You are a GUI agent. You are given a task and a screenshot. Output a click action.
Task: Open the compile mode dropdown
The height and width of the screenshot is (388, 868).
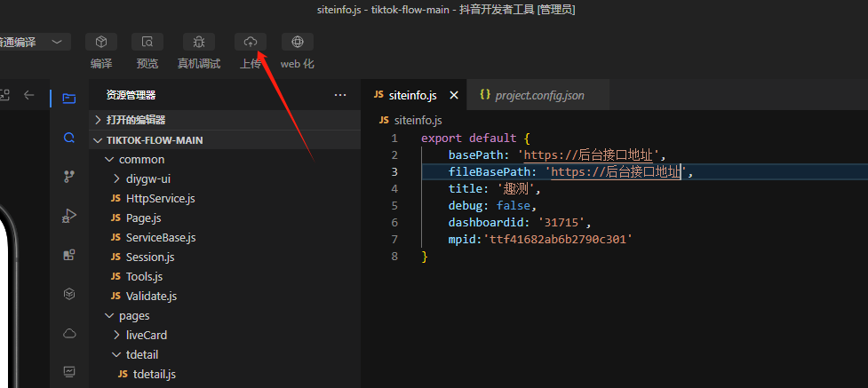tap(57, 42)
